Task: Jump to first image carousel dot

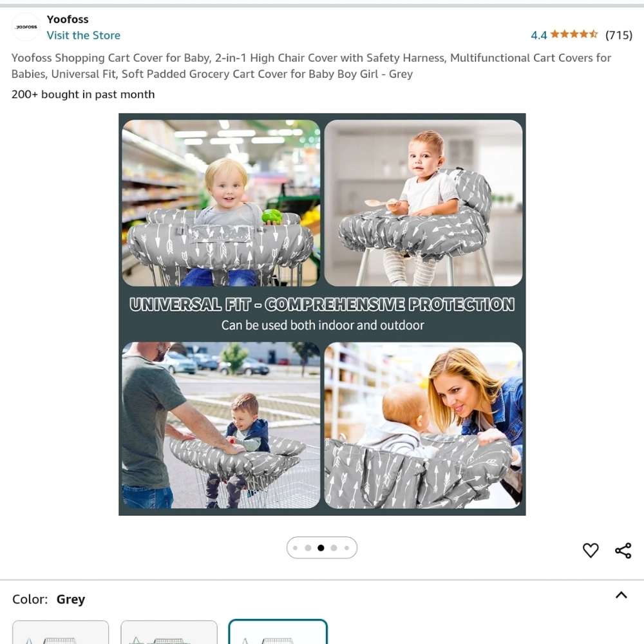Action: pos(295,548)
